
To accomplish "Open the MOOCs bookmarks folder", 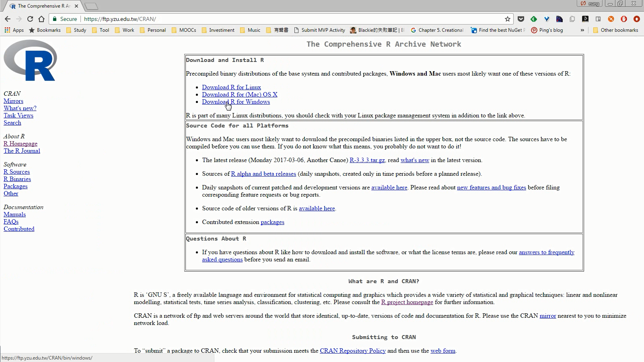I will pyautogui.click(x=184, y=30).
